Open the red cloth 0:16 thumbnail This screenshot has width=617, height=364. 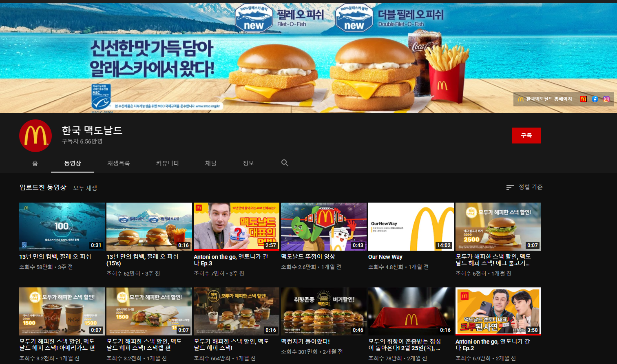point(411,311)
